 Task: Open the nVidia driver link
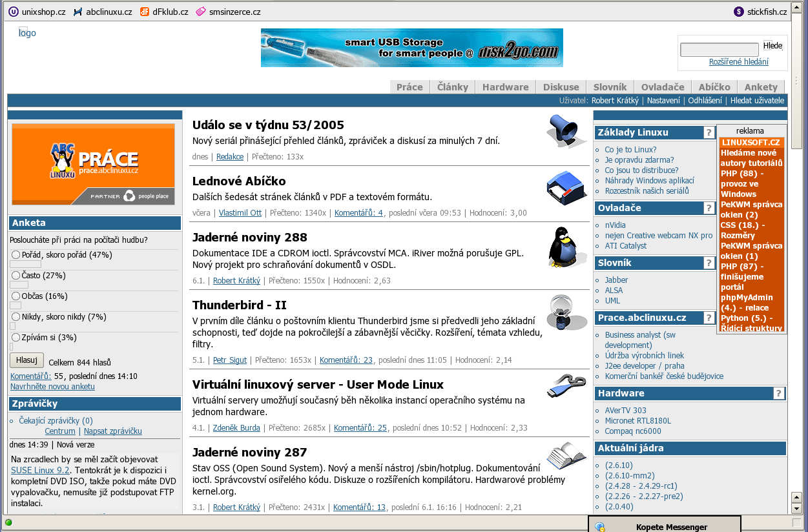click(616, 225)
